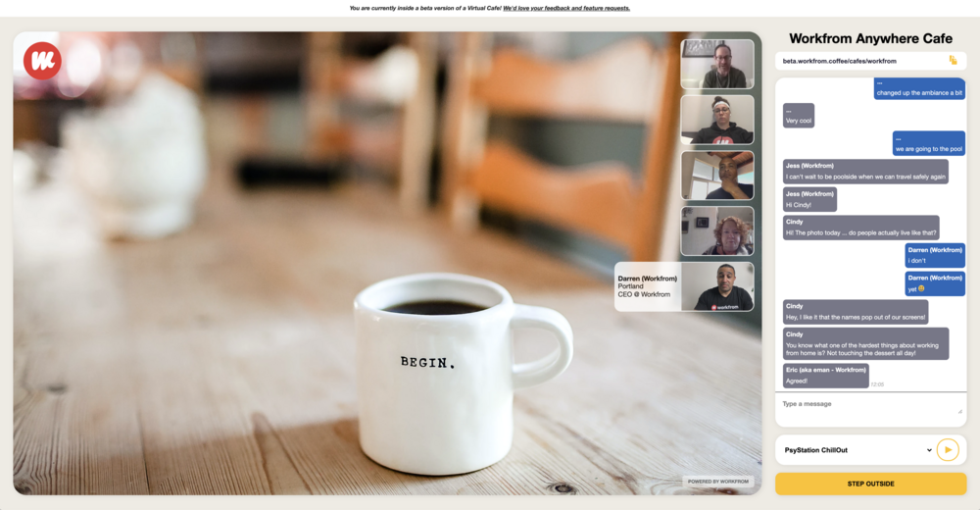Image resolution: width=980 pixels, height=510 pixels.
Task: Click the STEP OUTSIDE button
Action: (x=870, y=484)
